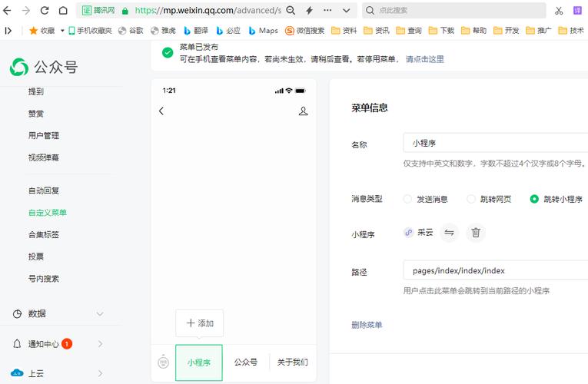Click the 删除菜单 link
This screenshot has height=384, width=588.
(367, 325)
